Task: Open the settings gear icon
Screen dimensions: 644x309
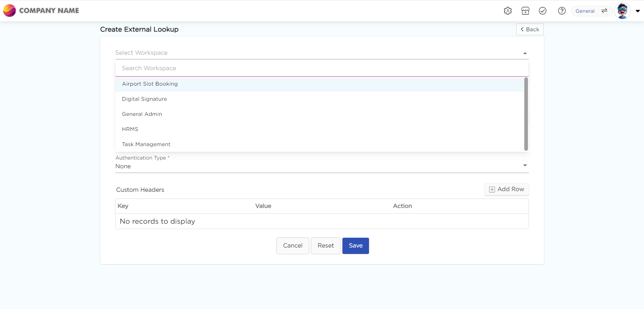Action: [507, 11]
